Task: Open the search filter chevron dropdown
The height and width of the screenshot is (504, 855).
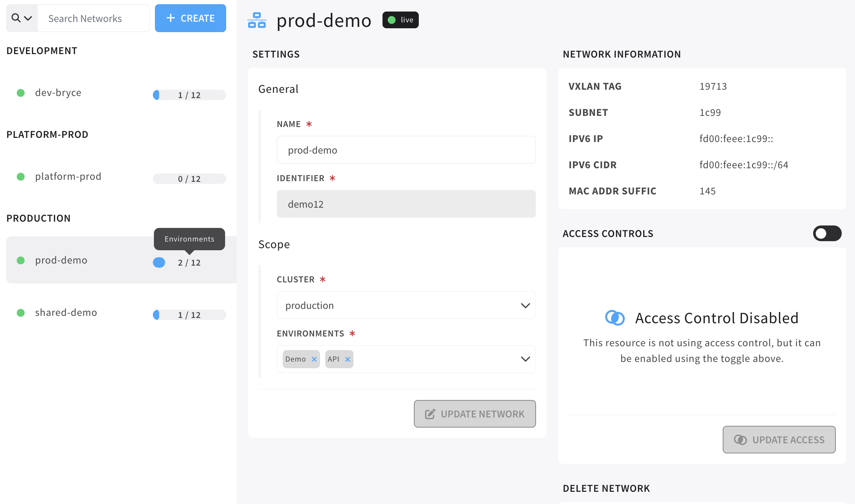Action: click(28, 18)
